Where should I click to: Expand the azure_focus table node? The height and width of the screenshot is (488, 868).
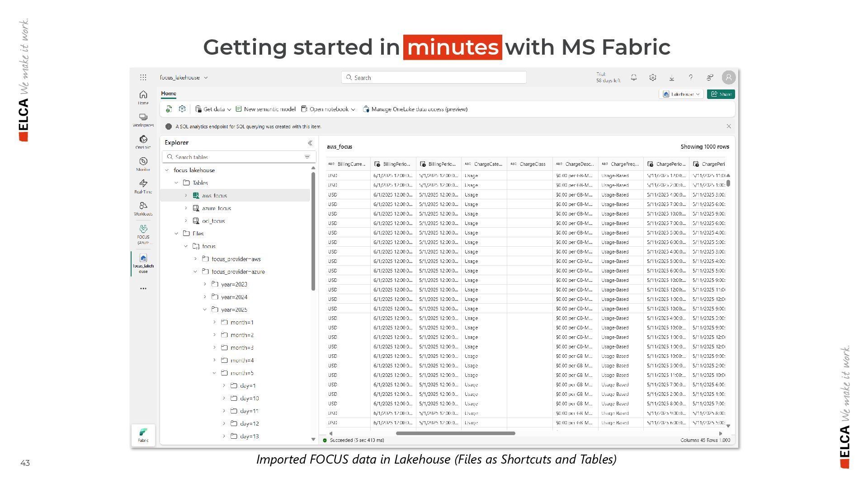186,208
